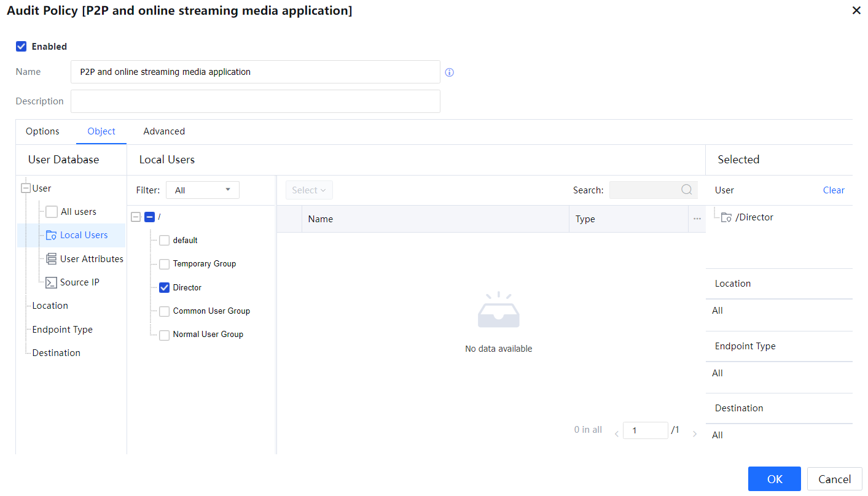Click into the Description input field
This screenshot has height=496, width=868.
255,101
